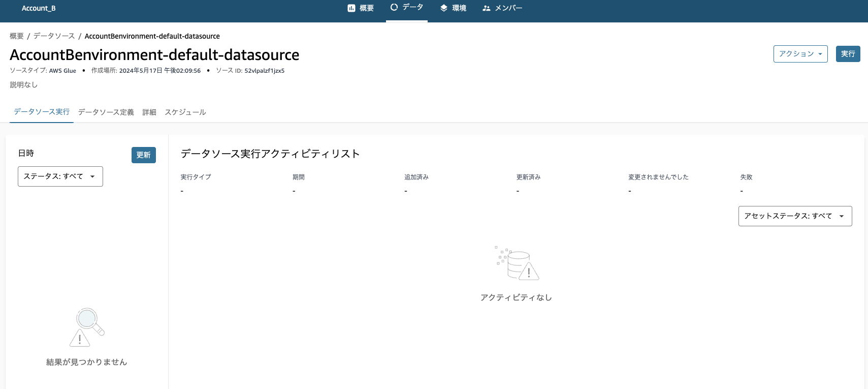
Task: Click the 期間 column label
Action: (299, 177)
